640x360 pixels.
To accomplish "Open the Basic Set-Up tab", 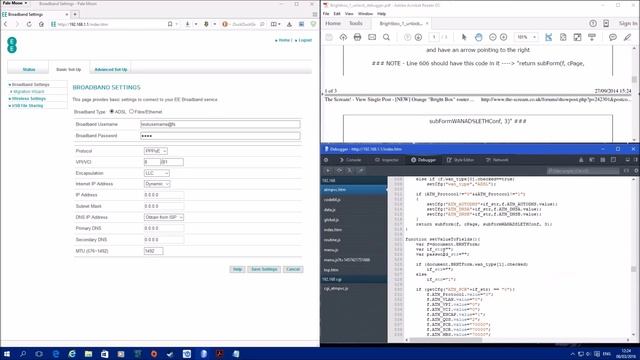I will [x=69, y=69].
